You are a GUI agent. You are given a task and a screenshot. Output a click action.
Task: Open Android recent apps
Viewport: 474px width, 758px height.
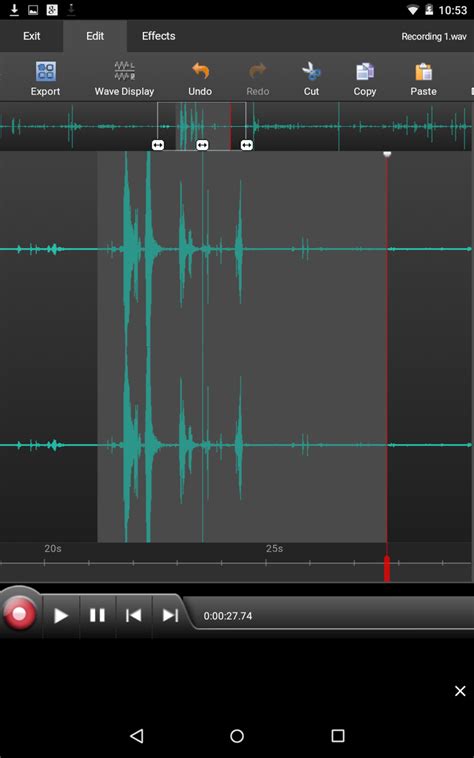coord(338,736)
